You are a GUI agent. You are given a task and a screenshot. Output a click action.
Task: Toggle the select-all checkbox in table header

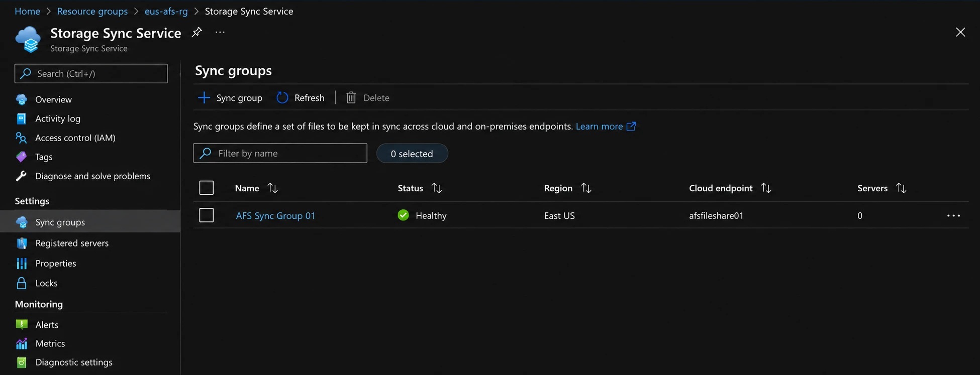click(207, 188)
